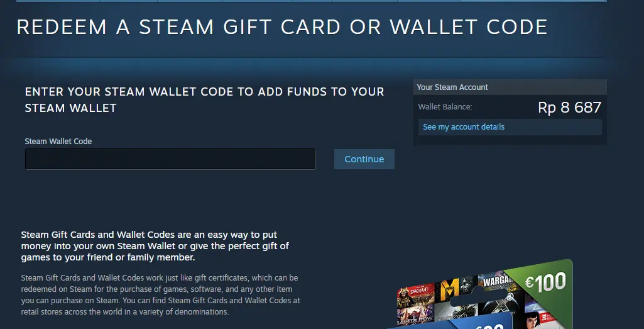Click the bold gift cards intro paragraph
The width and height of the screenshot is (644, 329).
[155, 247]
